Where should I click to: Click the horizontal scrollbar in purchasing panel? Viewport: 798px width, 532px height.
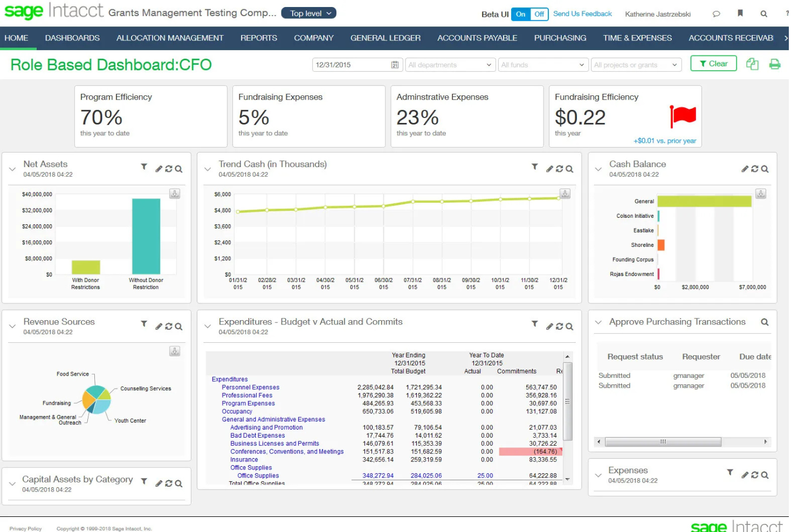[663, 441]
